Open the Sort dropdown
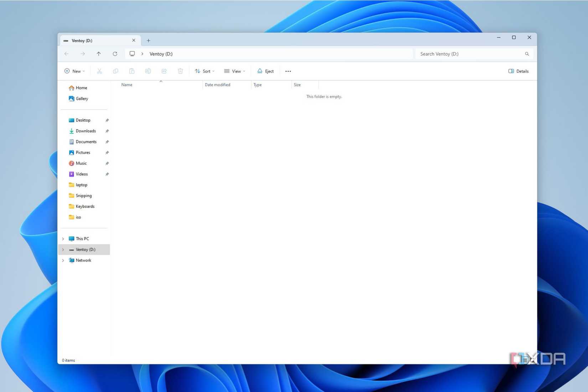The width and height of the screenshot is (588, 392). coord(205,71)
